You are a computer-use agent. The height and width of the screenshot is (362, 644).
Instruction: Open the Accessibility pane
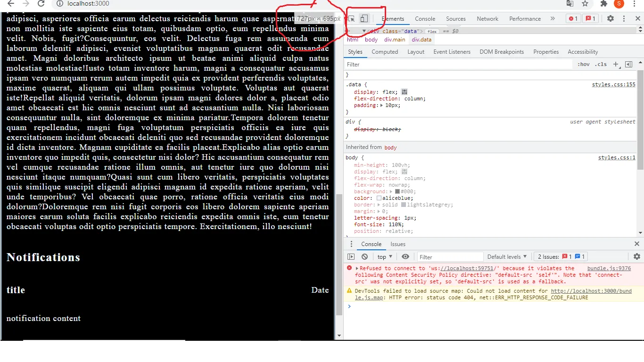583,52
